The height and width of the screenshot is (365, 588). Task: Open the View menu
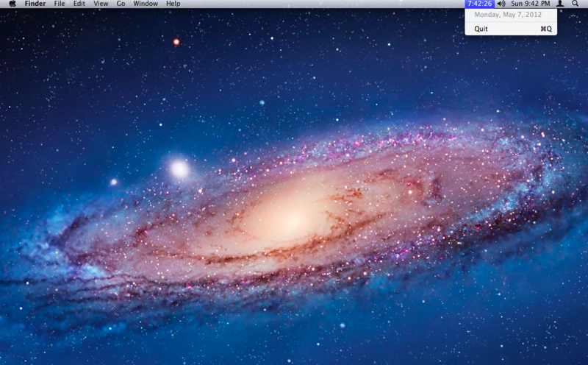pos(101,4)
